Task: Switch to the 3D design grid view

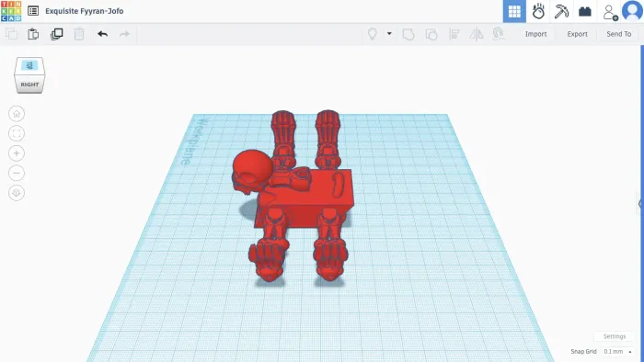Action: point(514,11)
